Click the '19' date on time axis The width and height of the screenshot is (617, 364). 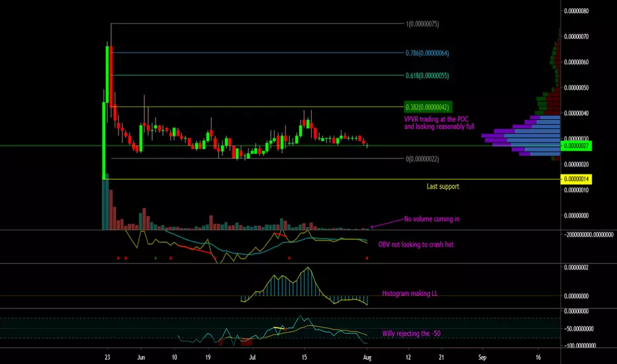[x=208, y=357]
